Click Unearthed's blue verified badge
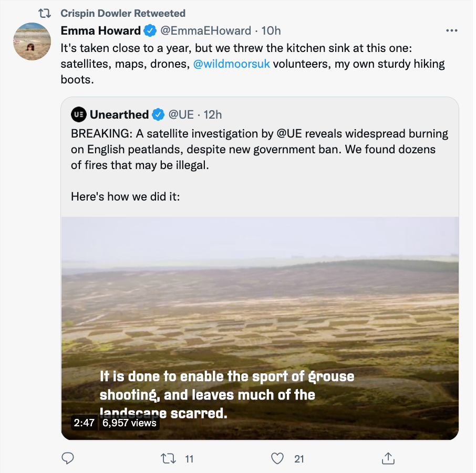 [158, 114]
